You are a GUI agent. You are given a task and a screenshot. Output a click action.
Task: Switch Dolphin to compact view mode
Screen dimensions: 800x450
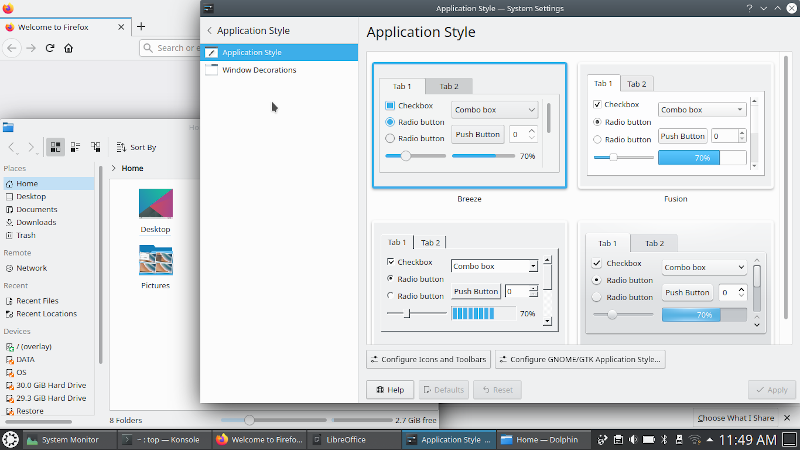pyautogui.click(x=75, y=147)
